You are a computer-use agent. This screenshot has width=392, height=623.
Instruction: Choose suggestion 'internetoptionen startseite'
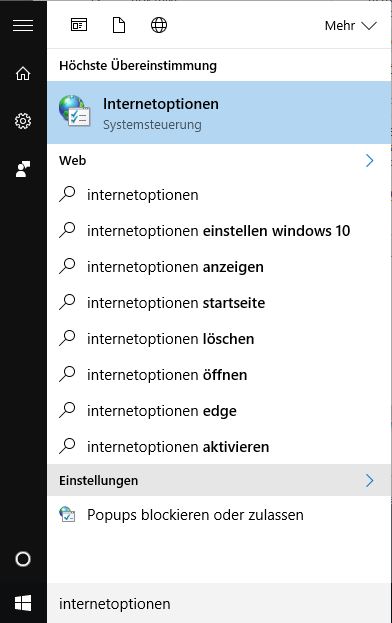tap(219, 303)
